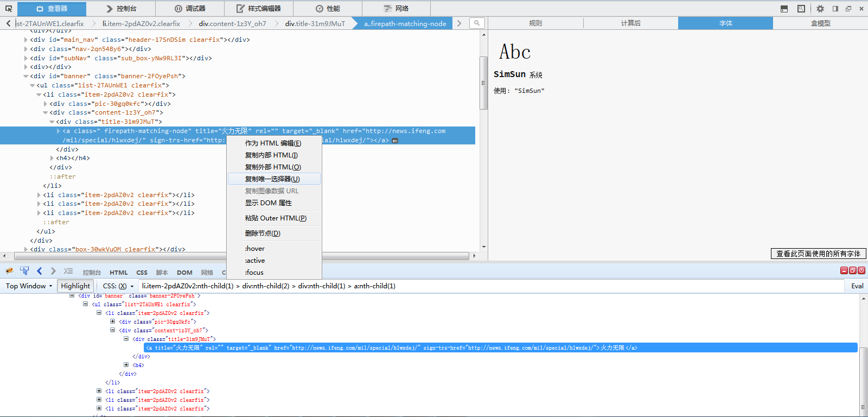
Task: Click the Firebug bug logo icon
Action: (x=9, y=271)
